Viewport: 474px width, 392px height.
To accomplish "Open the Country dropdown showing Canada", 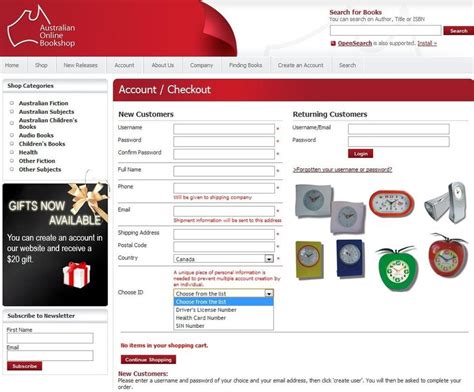I will pyautogui.click(x=223, y=259).
